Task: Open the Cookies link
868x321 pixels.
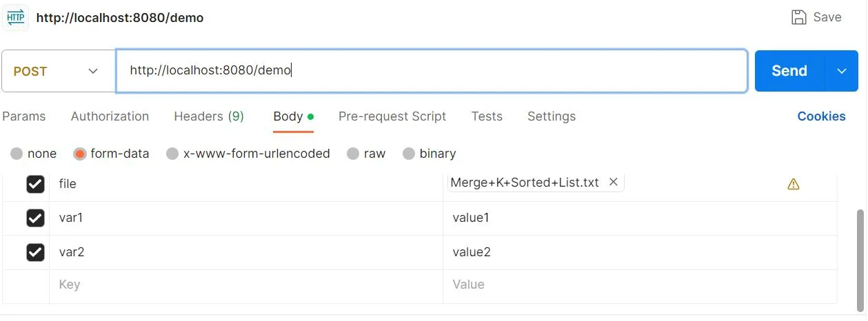Action: click(821, 116)
